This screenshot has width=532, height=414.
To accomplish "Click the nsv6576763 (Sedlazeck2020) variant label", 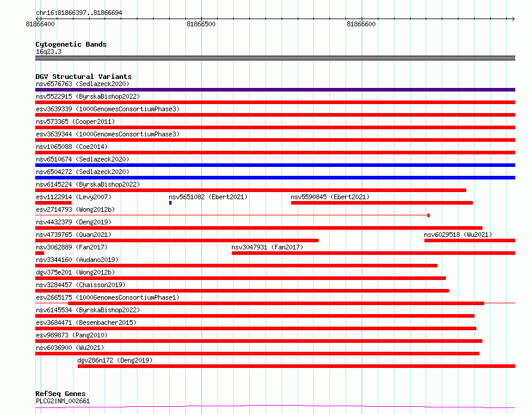I will coord(82,84).
